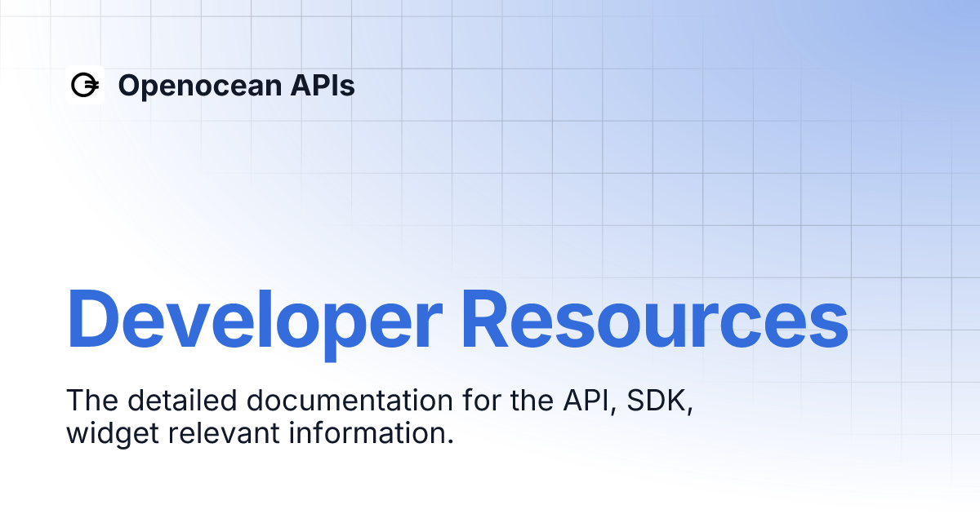This screenshot has width=980, height=514.
Task: Click the letter D in Developer
Action: click(x=91, y=318)
